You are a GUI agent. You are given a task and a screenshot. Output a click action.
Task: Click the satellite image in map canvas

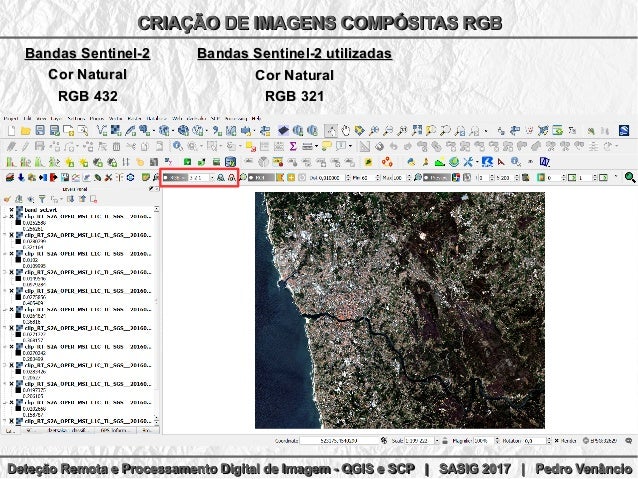400,310
